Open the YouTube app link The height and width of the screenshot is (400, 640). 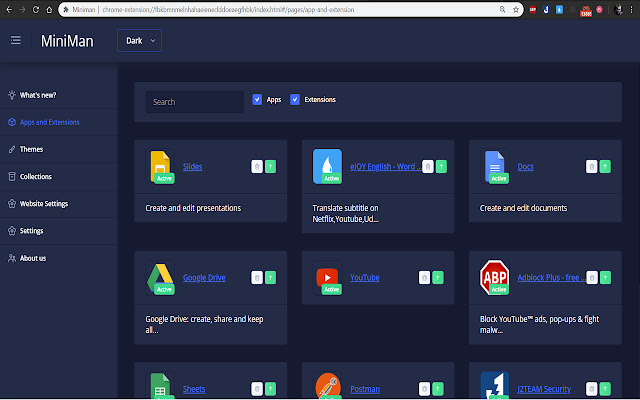coord(364,278)
